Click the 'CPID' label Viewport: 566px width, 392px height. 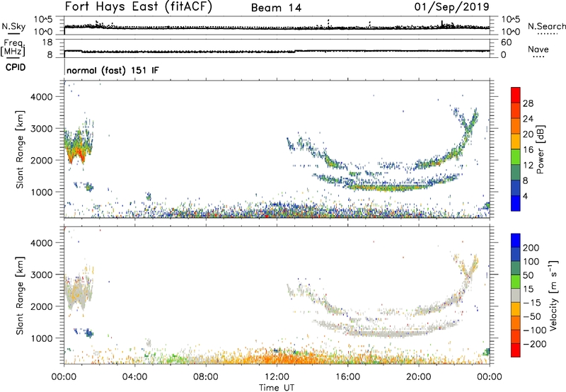(16, 67)
